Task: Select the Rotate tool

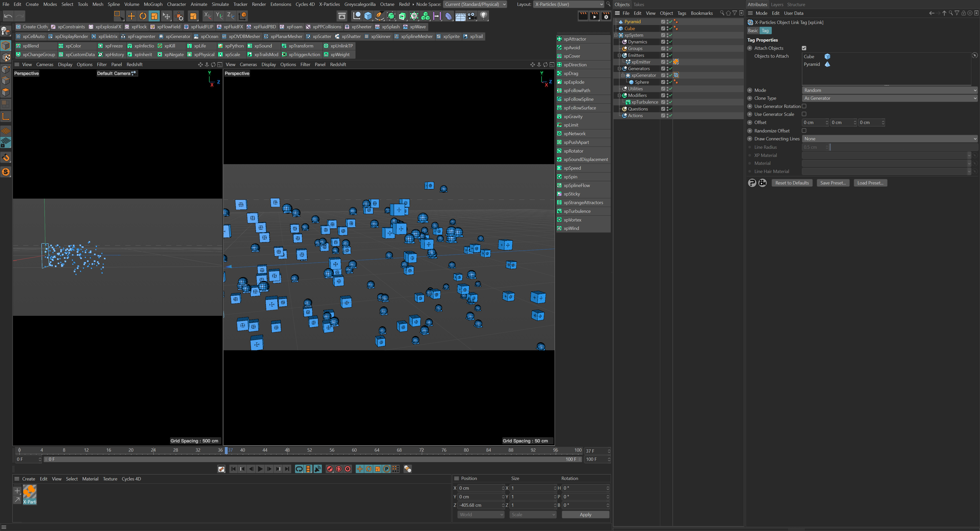Action: [x=143, y=16]
